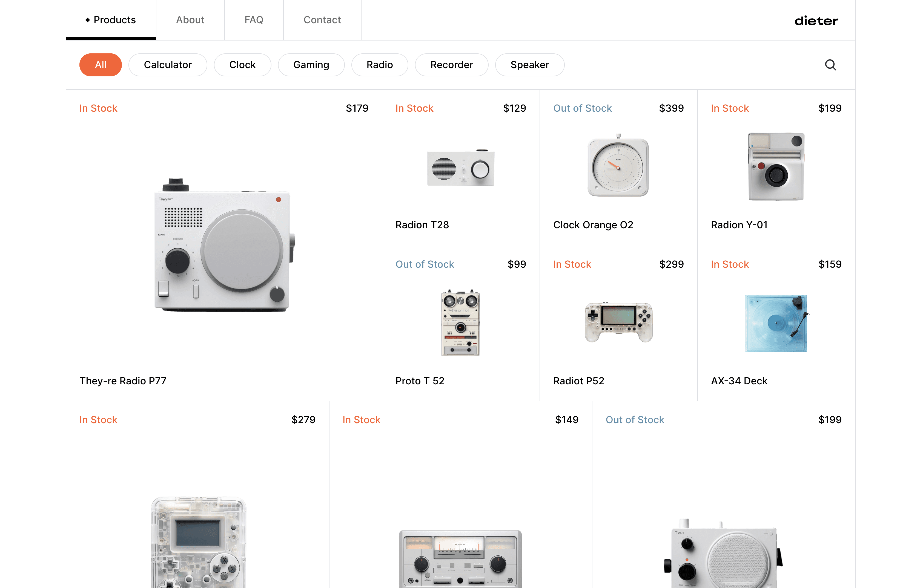The width and height of the screenshot is (923, 588).
Task: Click the dieter logo
Action: point(816,21)
